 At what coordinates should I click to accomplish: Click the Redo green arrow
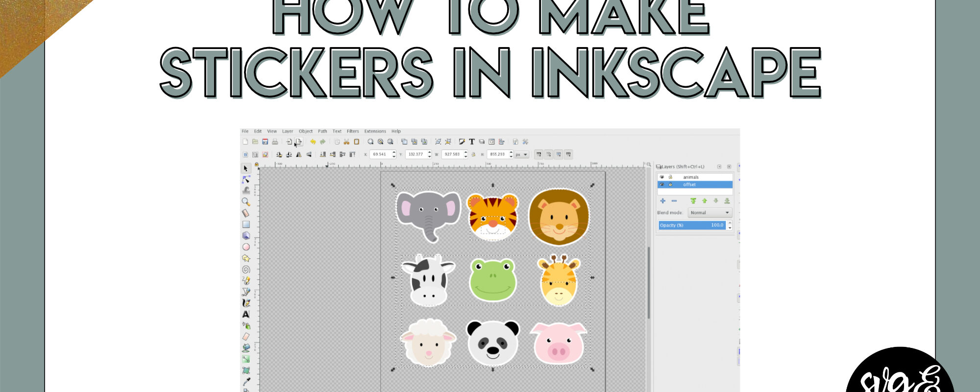[322, 142]
